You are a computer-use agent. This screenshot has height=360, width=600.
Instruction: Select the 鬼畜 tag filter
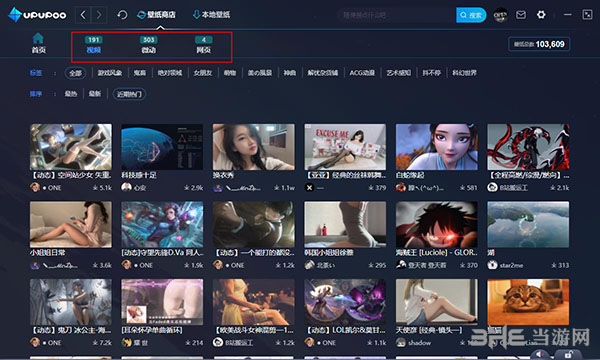(140, 73)
